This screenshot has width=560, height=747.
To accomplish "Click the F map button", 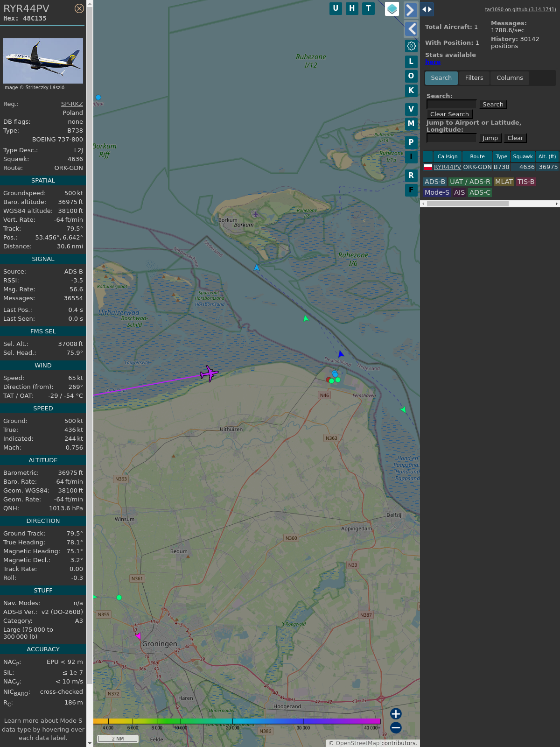I will coord(411,190).
